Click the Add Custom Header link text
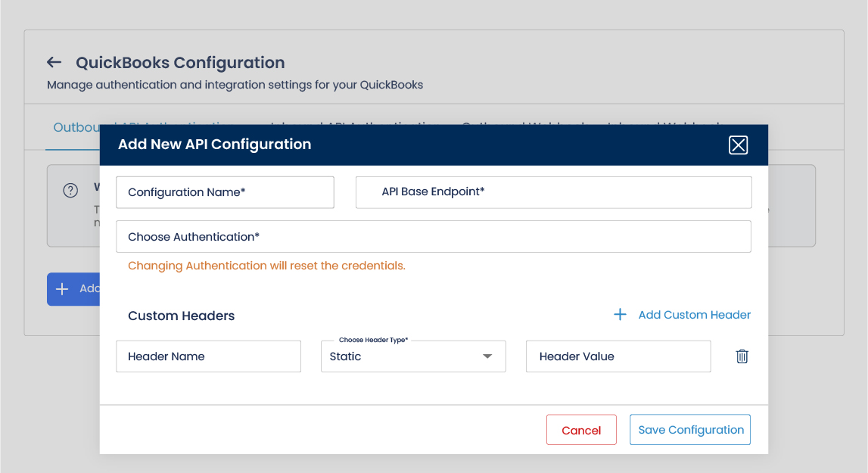Viewport: 868px width, 473px height. pos(694,315)
